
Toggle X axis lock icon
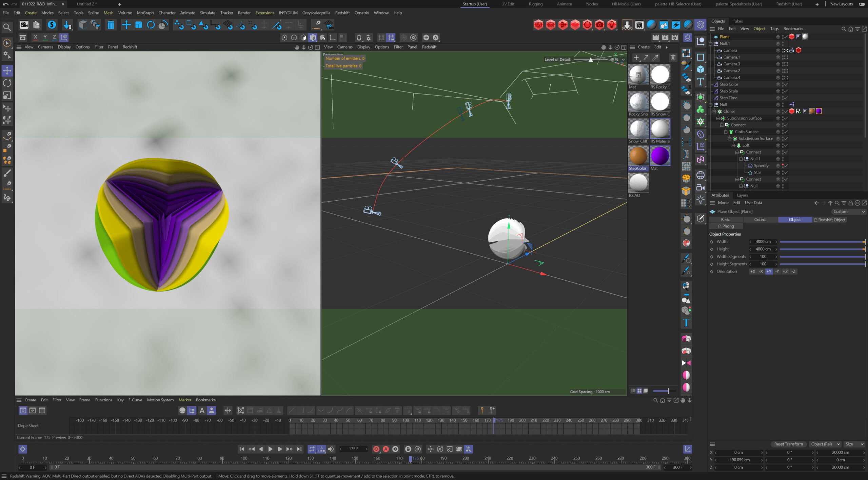point(35,37)
